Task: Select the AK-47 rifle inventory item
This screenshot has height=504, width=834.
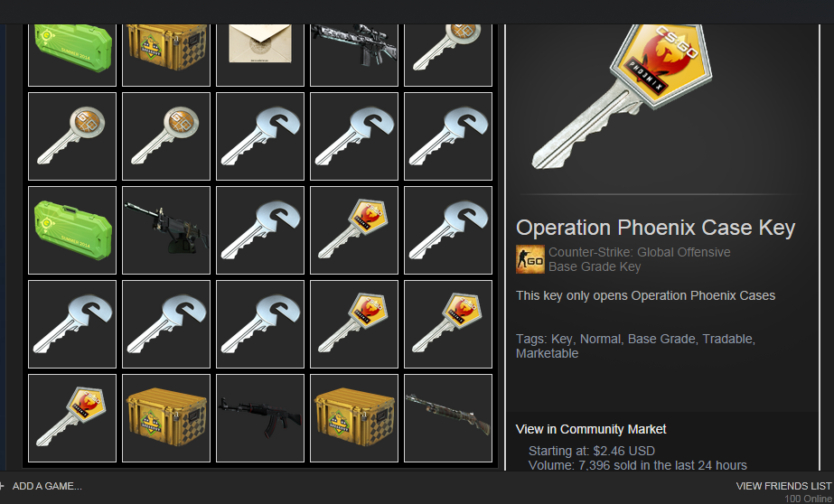Action: point(260,418)
